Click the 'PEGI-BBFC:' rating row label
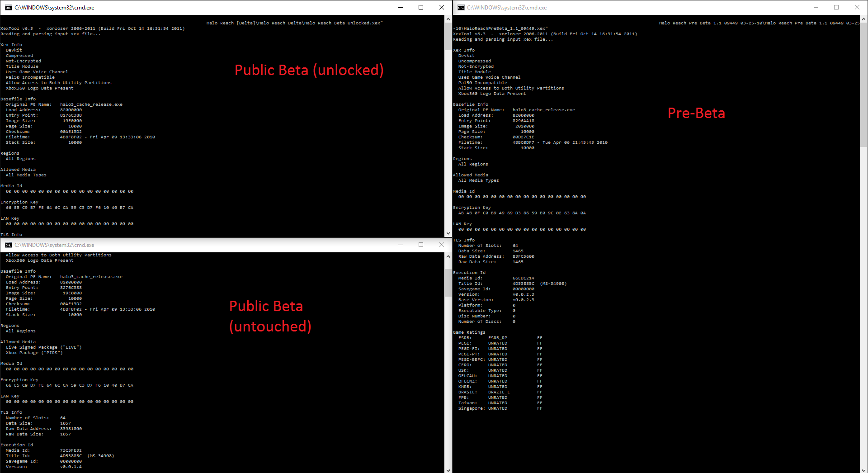This screenshot has width=868, height=473. click(x=472, y=359)
